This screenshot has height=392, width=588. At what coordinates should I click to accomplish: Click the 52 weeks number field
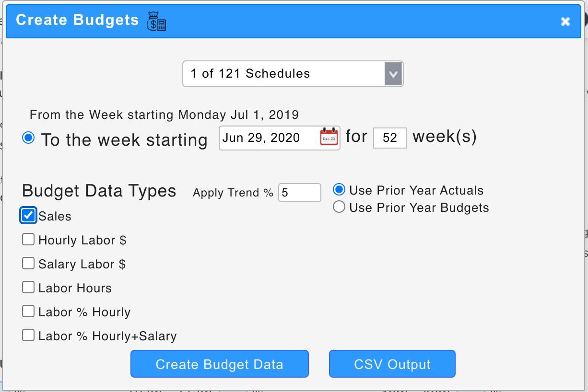coord(389,138)
